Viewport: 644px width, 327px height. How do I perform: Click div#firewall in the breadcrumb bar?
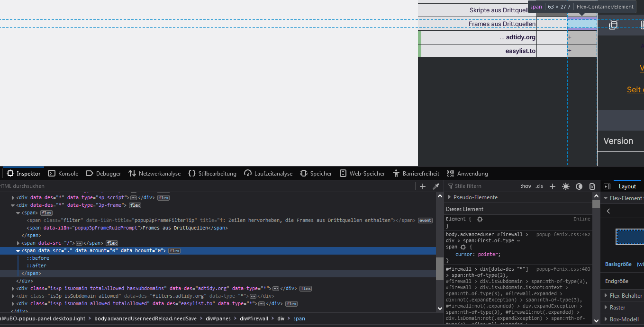click(x=254, y=319)
